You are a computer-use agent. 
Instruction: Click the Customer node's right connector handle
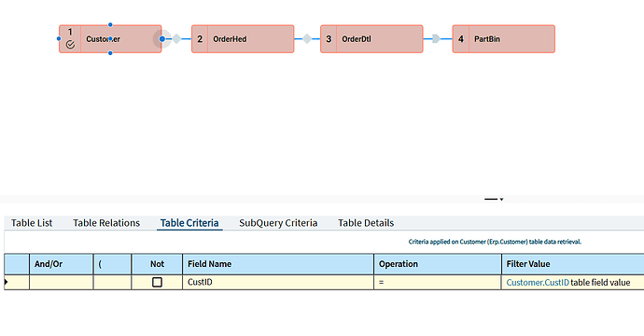tap(162, 39)
